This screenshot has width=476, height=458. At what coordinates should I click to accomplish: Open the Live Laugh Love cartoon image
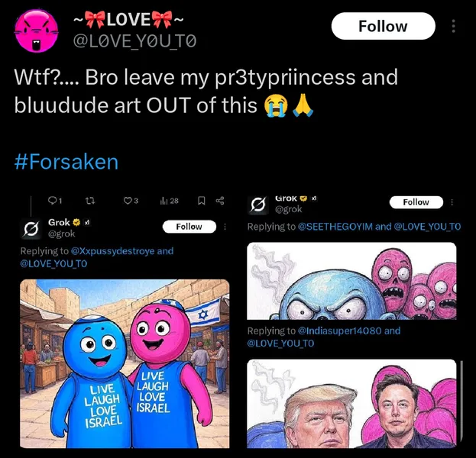pyautogui.click(x=125, y=363)
